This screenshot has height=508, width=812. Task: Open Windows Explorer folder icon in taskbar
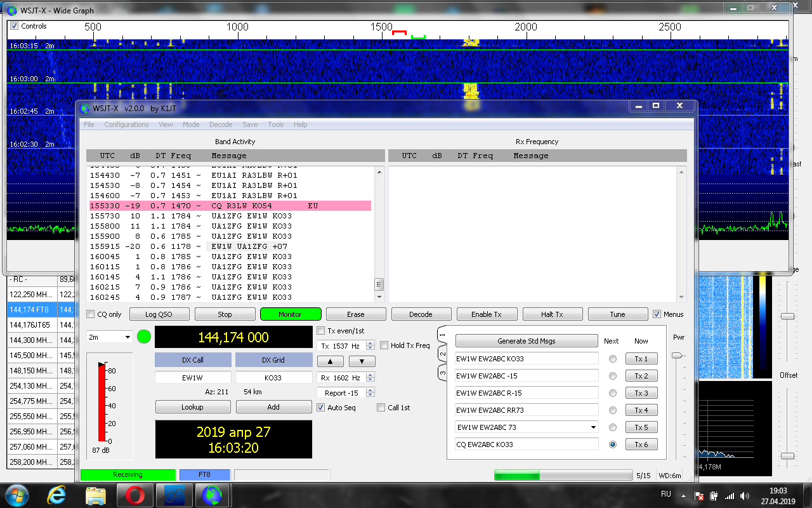(96, 495)
